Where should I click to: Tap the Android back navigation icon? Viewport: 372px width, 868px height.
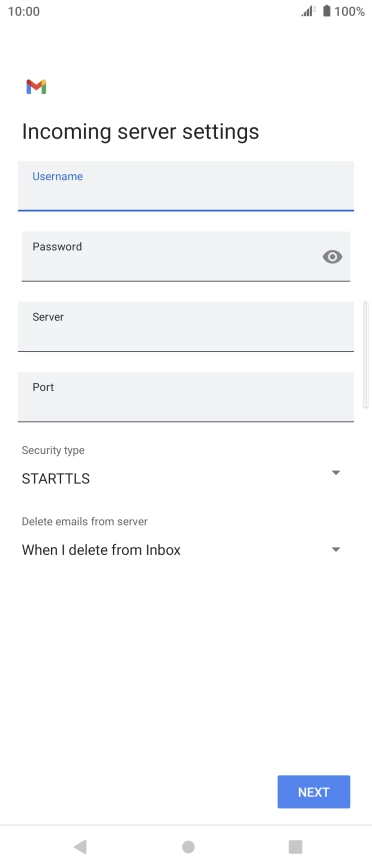pos(80,846)
